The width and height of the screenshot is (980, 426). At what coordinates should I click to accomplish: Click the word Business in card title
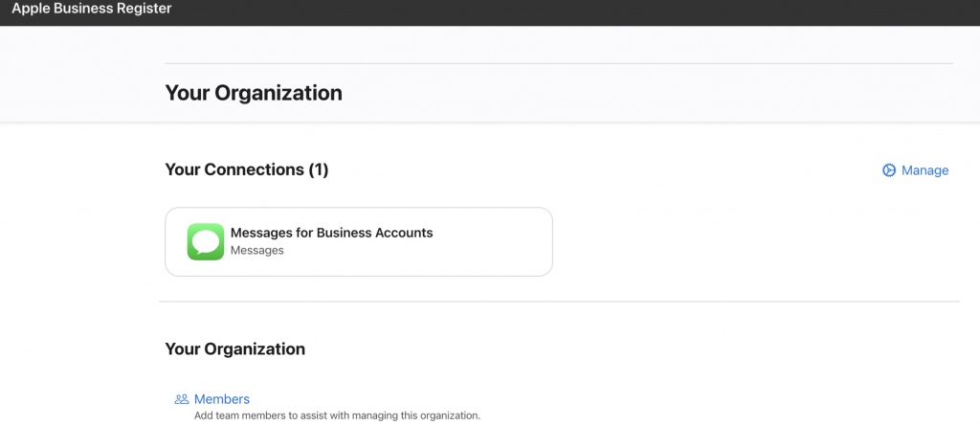[x=344, y=233]
